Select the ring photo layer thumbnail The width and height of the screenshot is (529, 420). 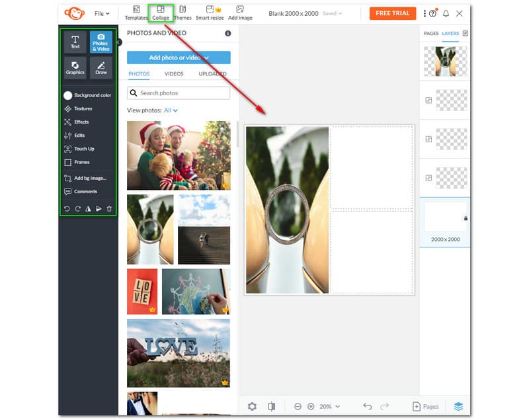click(x=445, y=62)
